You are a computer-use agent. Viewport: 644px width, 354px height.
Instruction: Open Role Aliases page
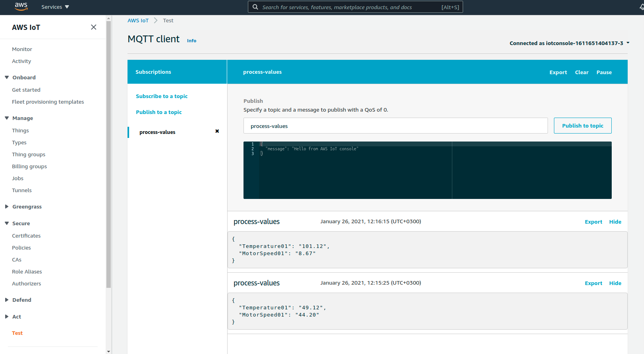point(27,271)
